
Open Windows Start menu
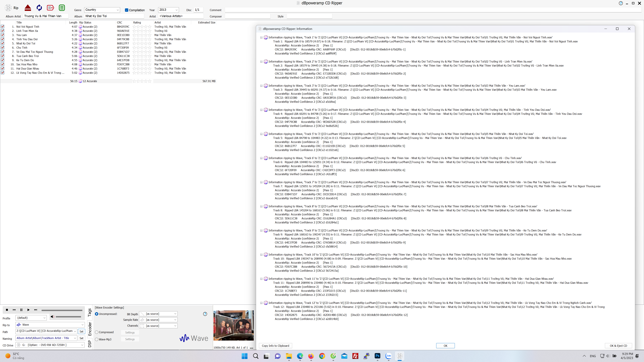pos(245,356)
